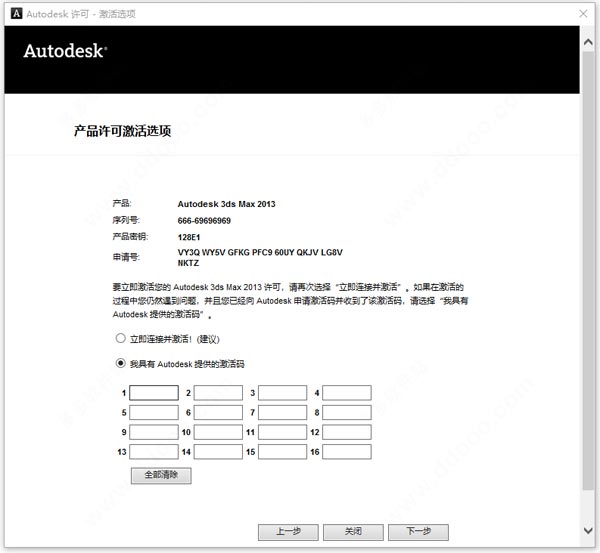The width and height of the screenshot is (600, 553).
Task: Click request code ending NKTZ
Action: [188, 263]
